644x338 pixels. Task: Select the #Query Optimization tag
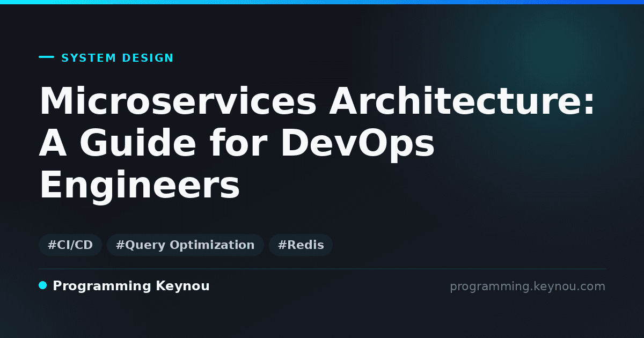[185, 245]
